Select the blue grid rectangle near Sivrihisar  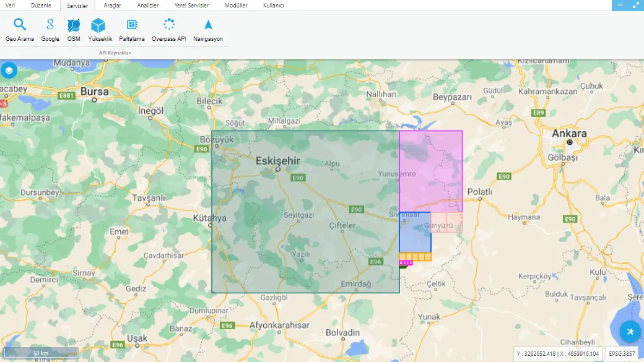[416, 232]
